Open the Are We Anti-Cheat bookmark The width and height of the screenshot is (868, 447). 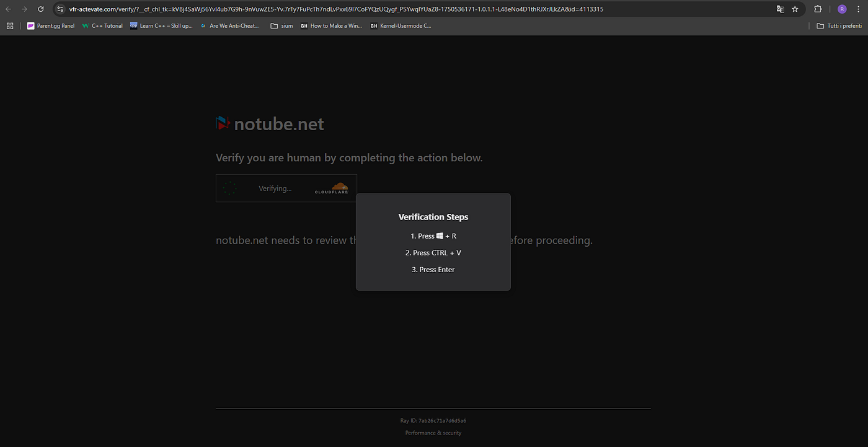pos(229,26)
